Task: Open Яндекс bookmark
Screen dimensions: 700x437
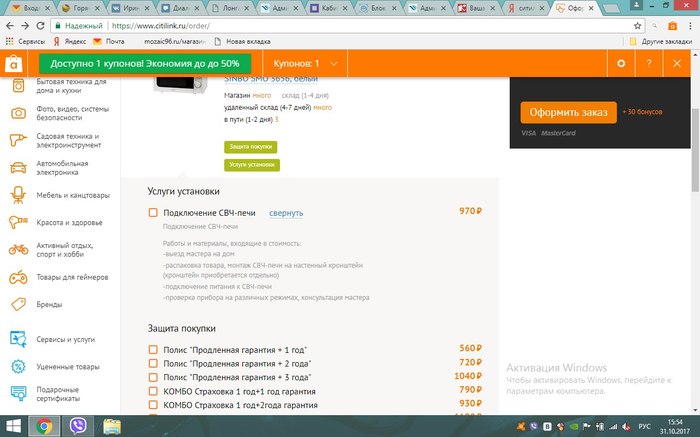Action: click(70, 41)
